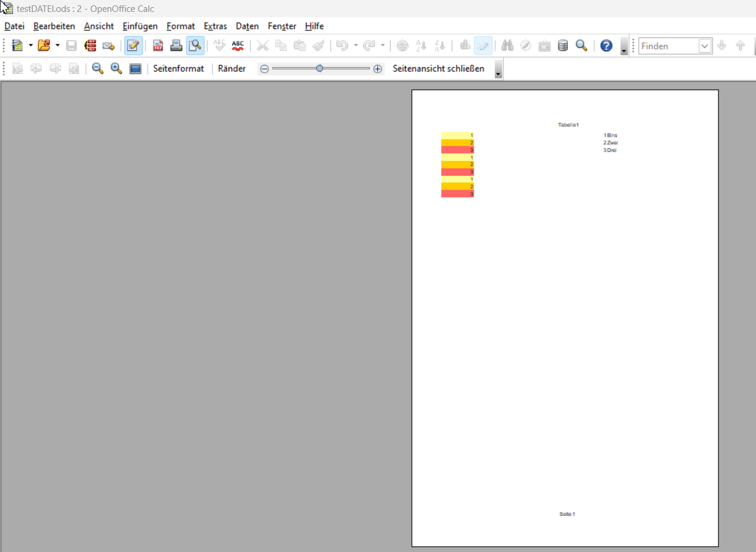The height and width of the screenshot is (552, 756).
Task: Click the Zoom magnifier icon in standard toolbar
Action: point(582,46)
